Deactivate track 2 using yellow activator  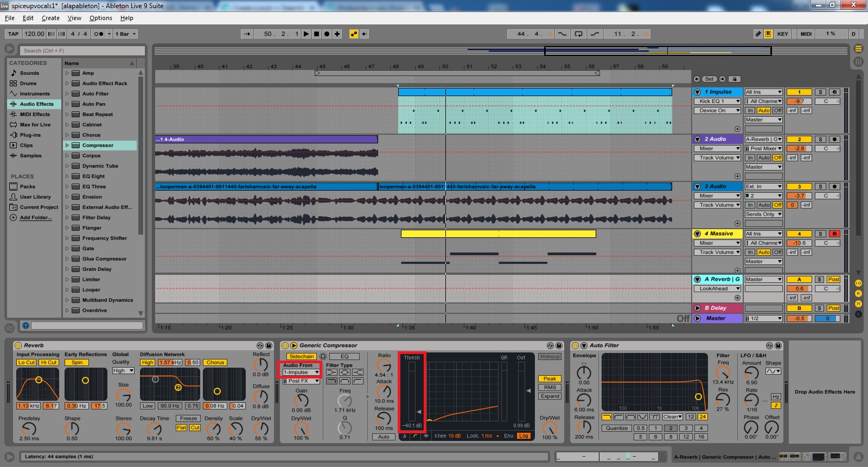click(799, 140)
